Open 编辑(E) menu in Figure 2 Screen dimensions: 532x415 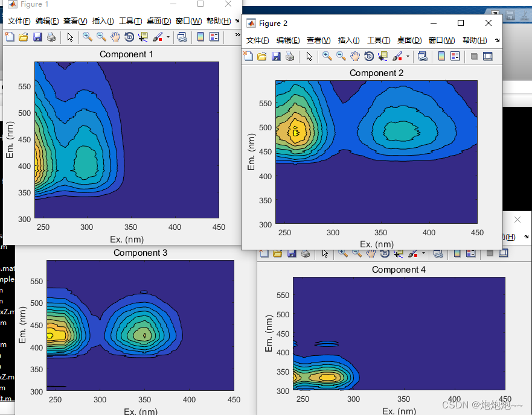point(288,40)
